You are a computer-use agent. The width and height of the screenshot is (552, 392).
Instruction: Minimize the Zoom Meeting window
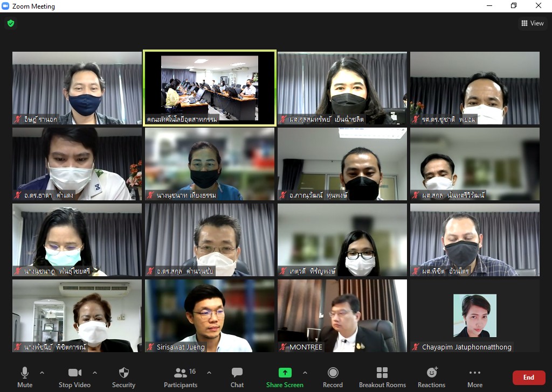click(x=489, y=5)
